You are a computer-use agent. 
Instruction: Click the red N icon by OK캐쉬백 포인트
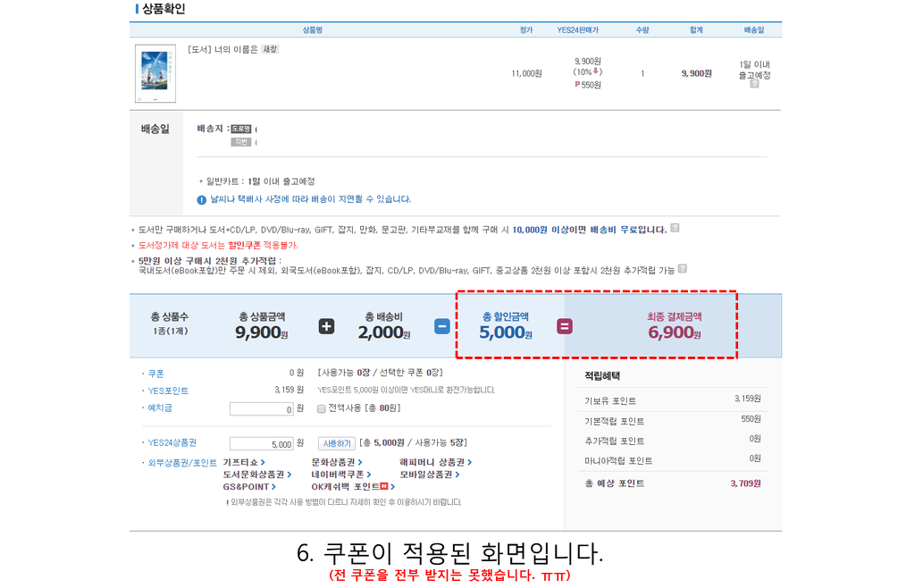coord(383,486)
